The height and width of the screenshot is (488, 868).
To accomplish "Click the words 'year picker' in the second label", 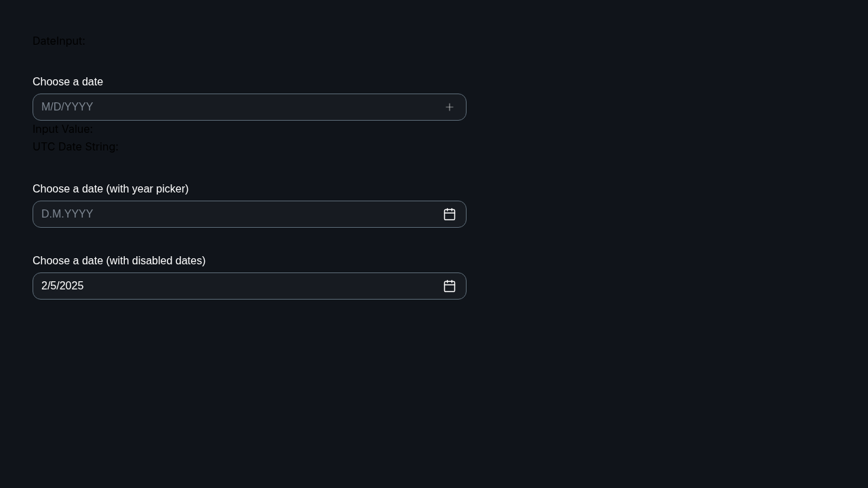I will (158, 189).
